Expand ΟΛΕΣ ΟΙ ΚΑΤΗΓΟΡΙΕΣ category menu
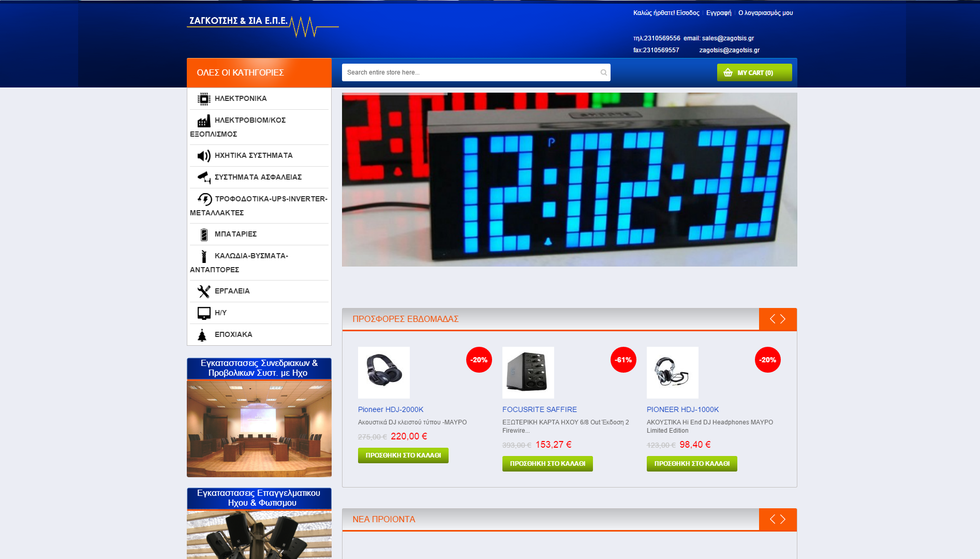Viewport: 980px width, 559px height. pyautogui.click(x=259, y=72)
